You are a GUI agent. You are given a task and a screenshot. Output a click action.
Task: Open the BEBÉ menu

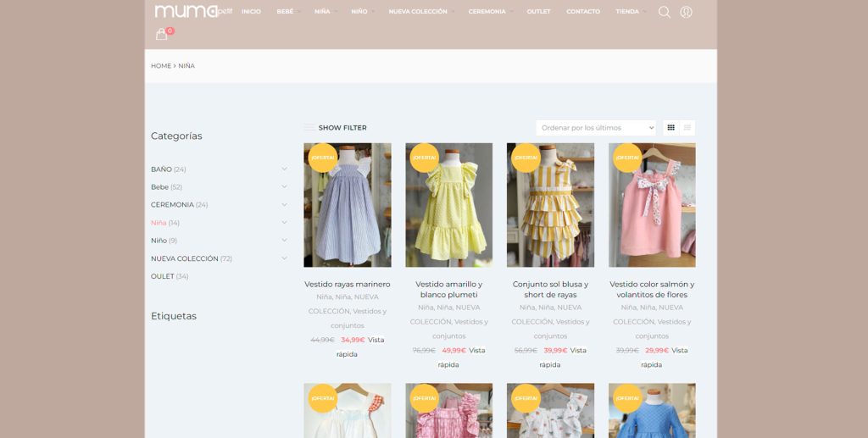pyautogui.click(x=286, y=12)
